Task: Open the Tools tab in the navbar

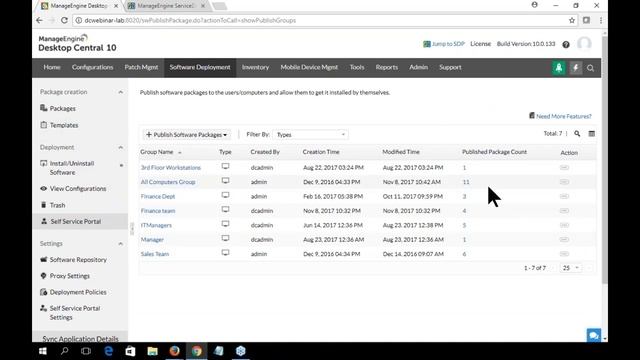Action: [357, 67]
